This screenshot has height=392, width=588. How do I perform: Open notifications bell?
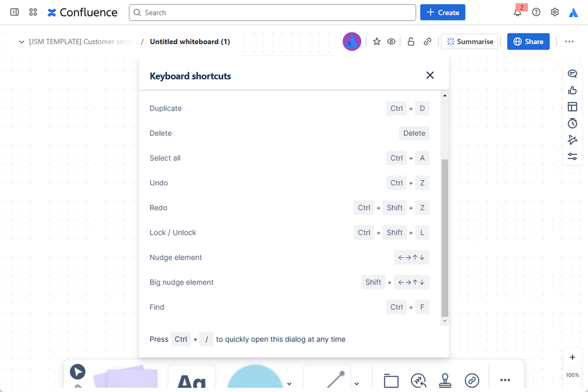(517, 12)
